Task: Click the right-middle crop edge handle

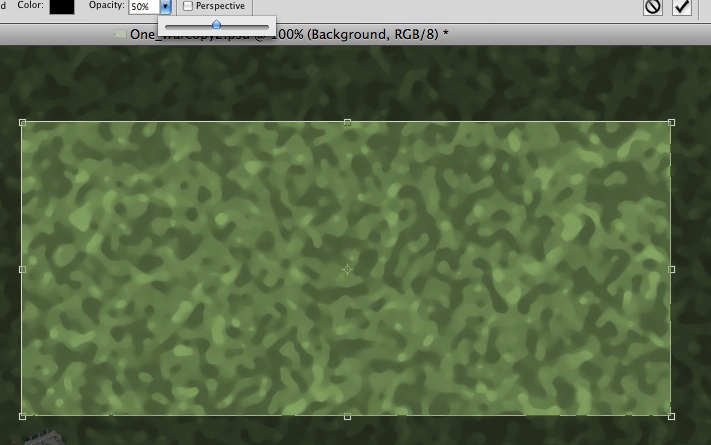Action: 671,269
